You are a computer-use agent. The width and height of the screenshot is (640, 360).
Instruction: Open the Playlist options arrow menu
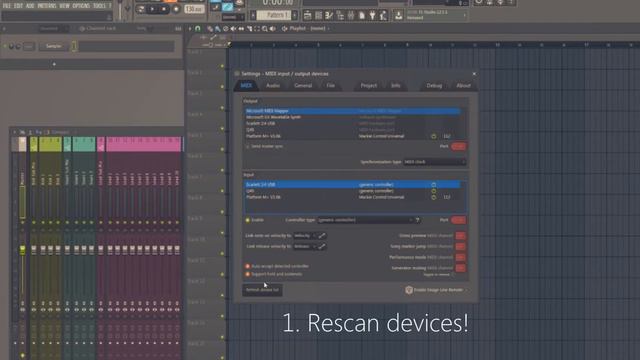(190, 29)
